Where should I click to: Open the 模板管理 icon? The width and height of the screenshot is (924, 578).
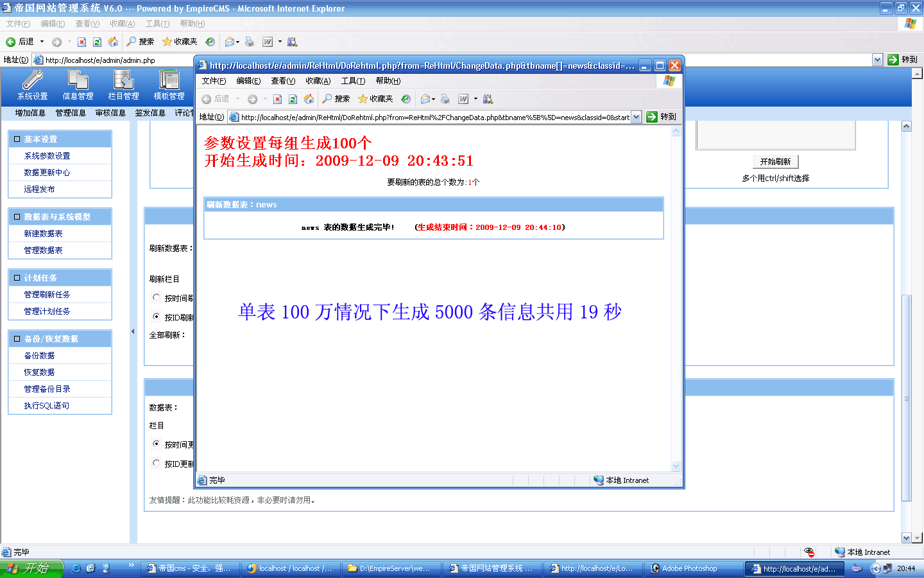tap(169, 85)
